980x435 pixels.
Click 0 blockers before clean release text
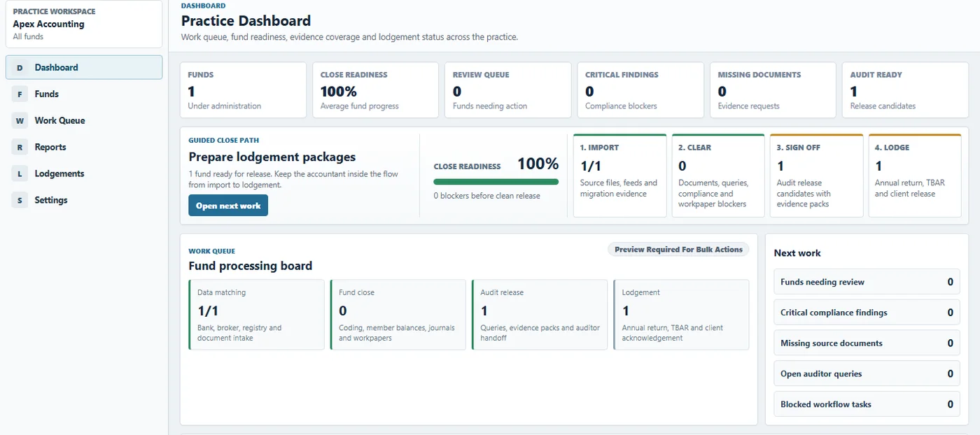(486, 196)
